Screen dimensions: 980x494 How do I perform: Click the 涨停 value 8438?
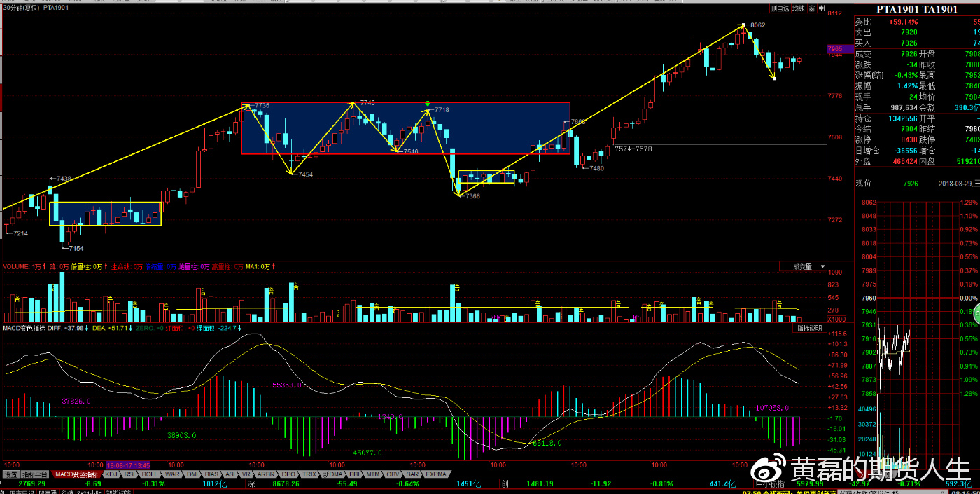(x=909, y=139)
